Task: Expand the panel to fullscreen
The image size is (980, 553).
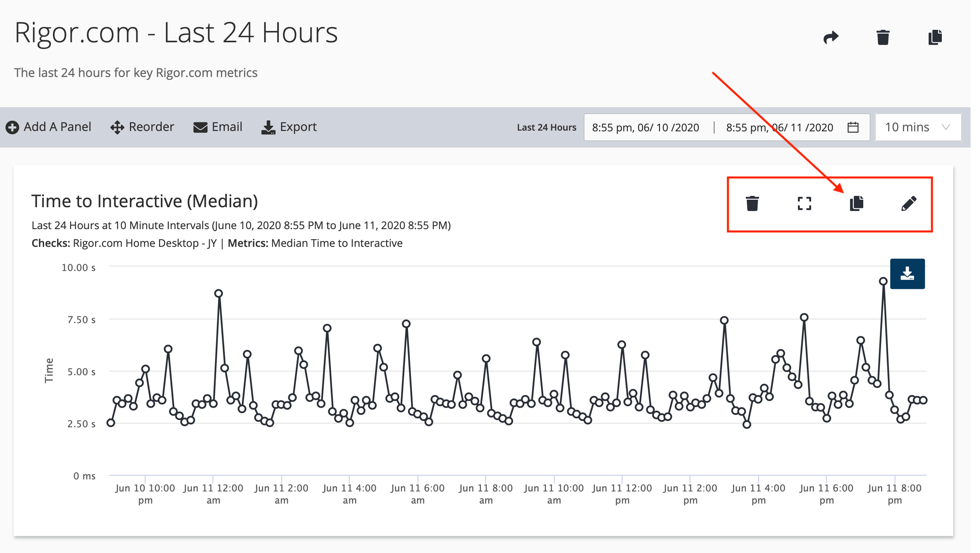Action: (x=804, y=203)
